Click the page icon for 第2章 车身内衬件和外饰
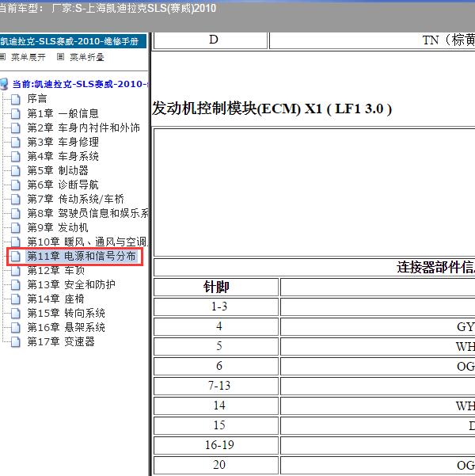475x476 pixels. click(x=16, y=128)
